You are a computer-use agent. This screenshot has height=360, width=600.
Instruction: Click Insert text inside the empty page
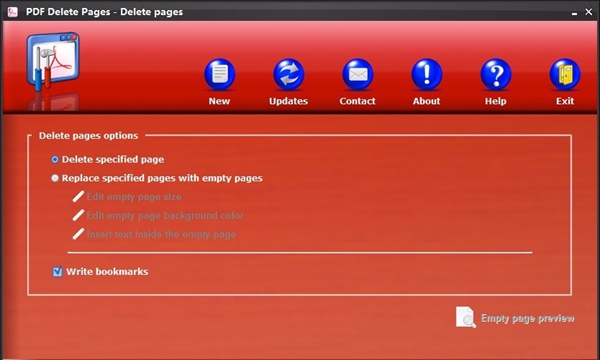161,235
